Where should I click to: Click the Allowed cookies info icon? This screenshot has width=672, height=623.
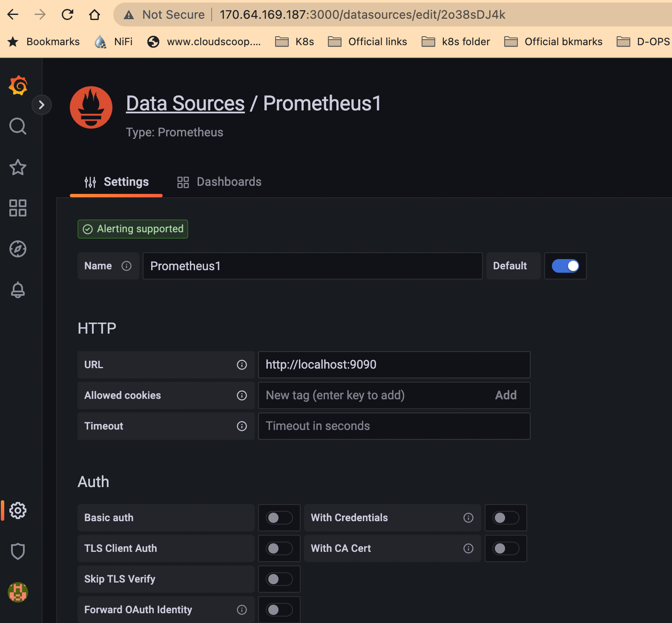point(242,395)
